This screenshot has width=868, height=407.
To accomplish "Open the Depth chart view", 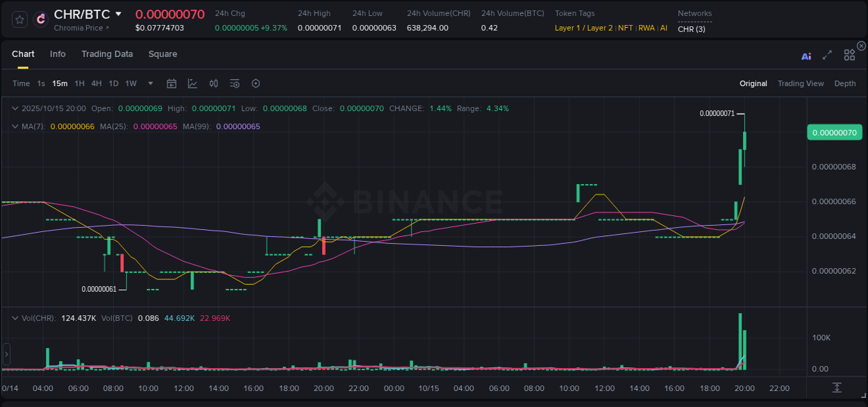I will (x=844, y=83).
